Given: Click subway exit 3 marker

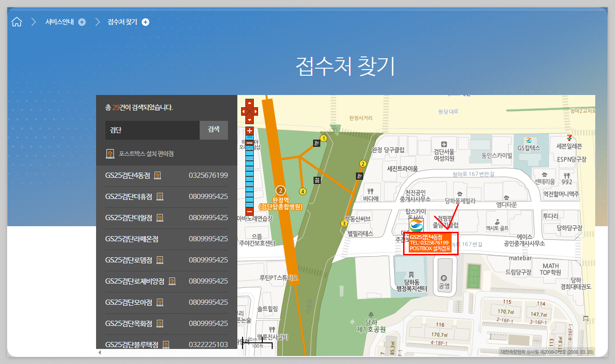Looking at the screenshot, I should click(344, 223).
